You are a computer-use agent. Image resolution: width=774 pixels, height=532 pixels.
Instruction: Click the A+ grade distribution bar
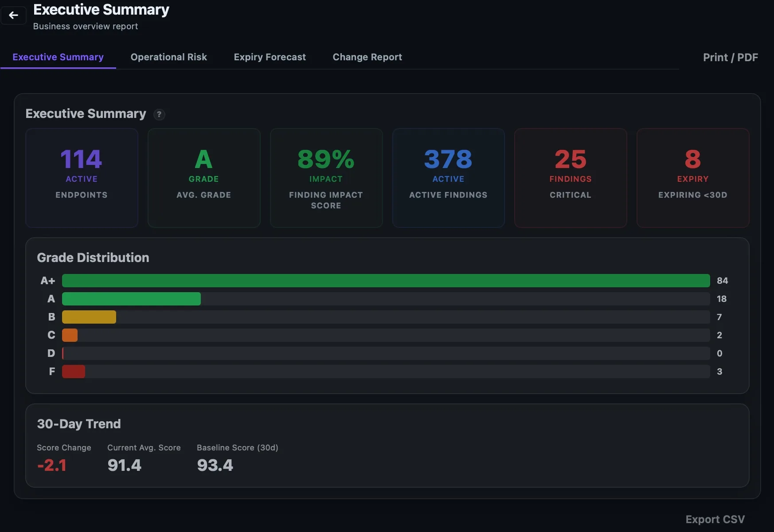point(386,281)
